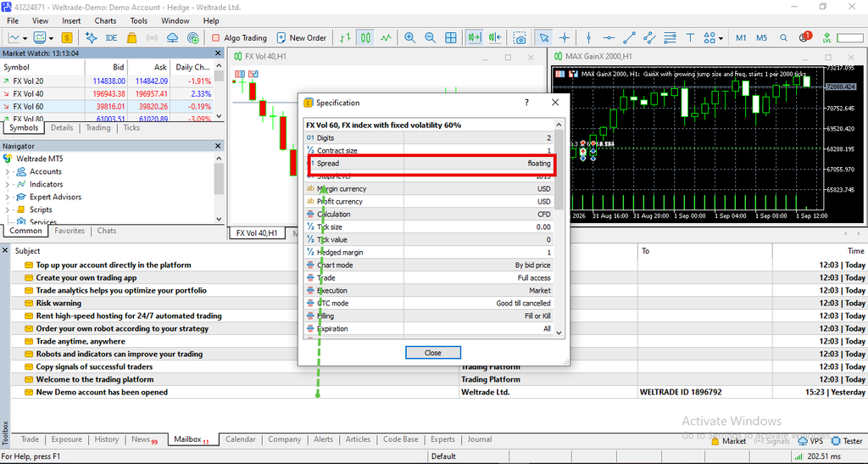This screenshot has width=868, height=464.
Task: Expand the Accounts node in Navigator
Action: coord(7,171)
